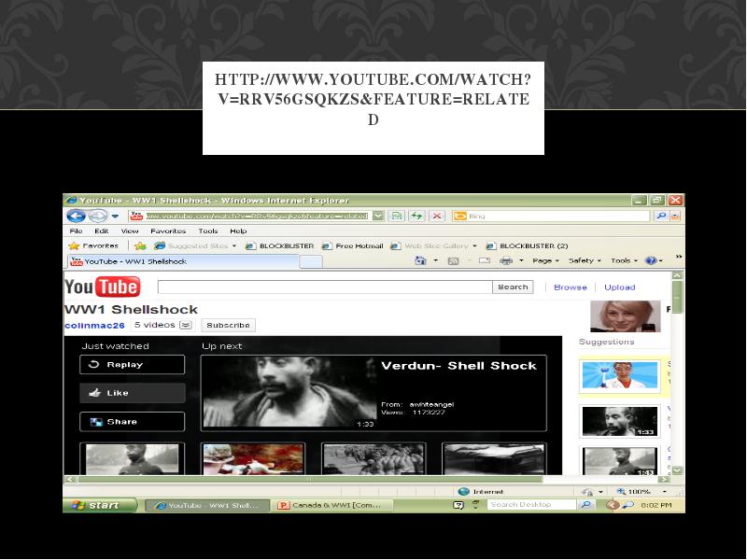The width and height of the screenshot is (747, 560).
Task: Open the Upload link
Action: (620, 287)
